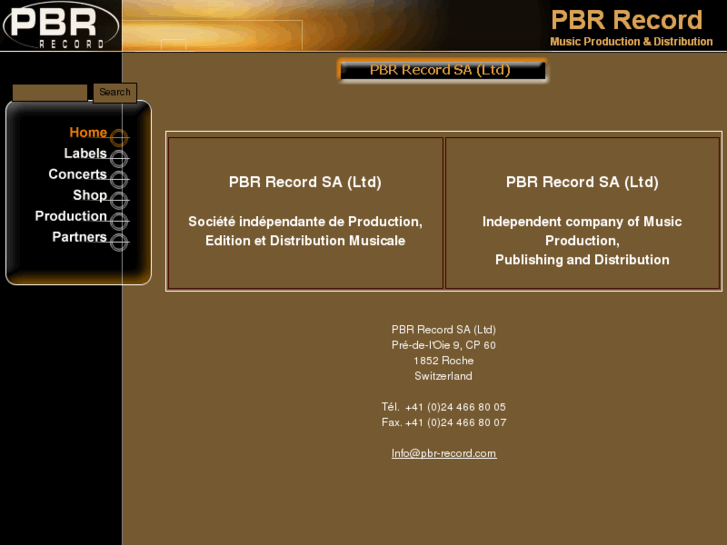The width and height of the screenshot is (727, 545).
Task: Click the Tél. +41 (0)24 466 80 05 line
Action: (444, 407)
